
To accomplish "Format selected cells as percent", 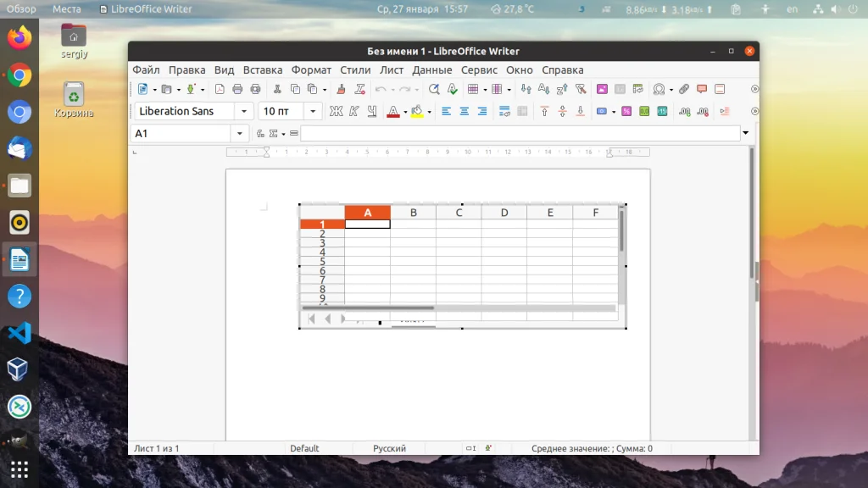I will [626, 110].
